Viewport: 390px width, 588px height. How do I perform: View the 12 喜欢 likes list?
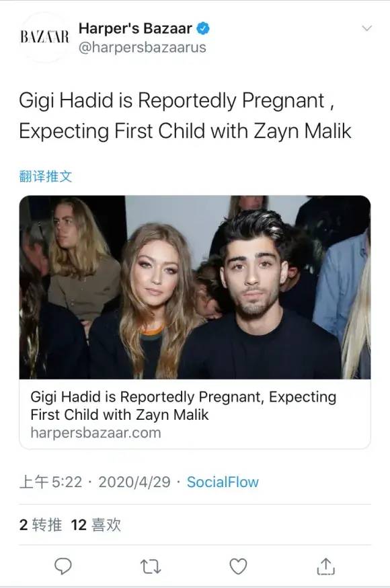(x=96, y=525)
